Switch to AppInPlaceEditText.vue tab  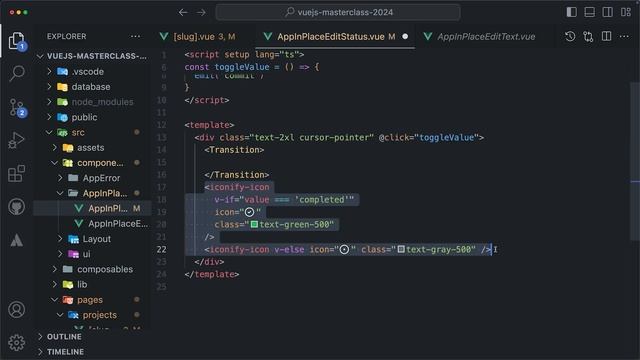click(486, 36)
